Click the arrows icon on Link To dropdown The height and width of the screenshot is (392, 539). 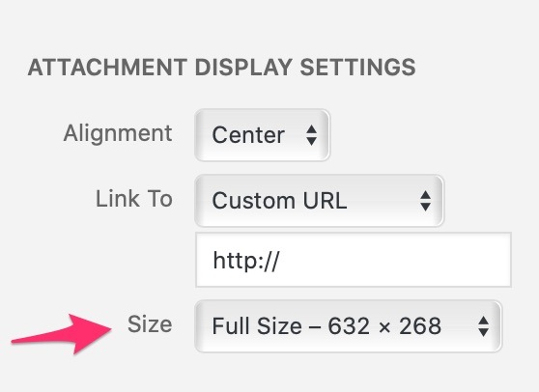coord(426,201)
